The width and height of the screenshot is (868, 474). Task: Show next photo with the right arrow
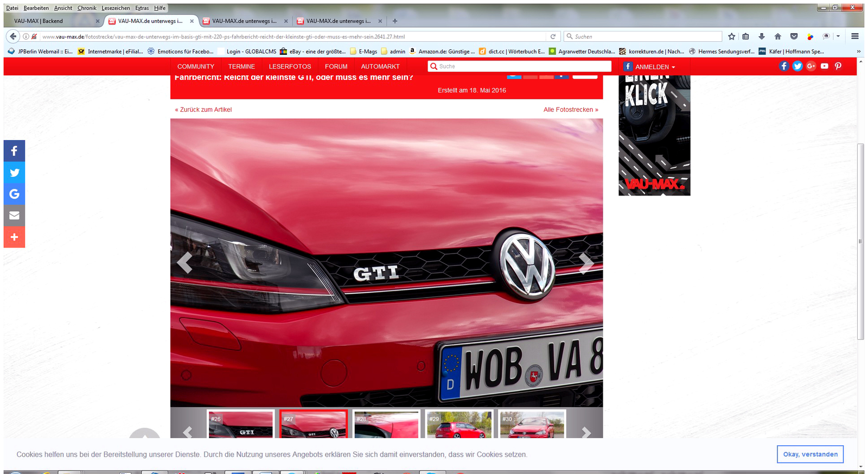(586, 263)
